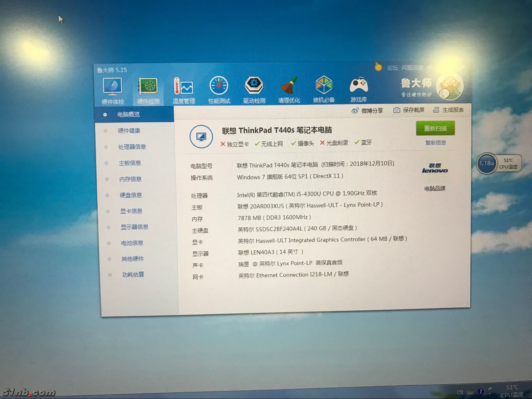Click the 复制信息 copy info link

click(435, 143)
